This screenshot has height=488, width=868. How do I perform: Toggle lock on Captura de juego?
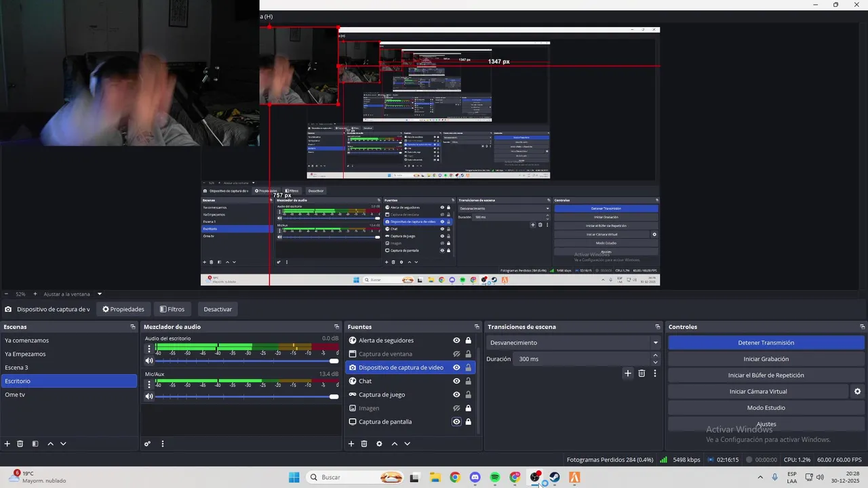[x=468, y=394]
